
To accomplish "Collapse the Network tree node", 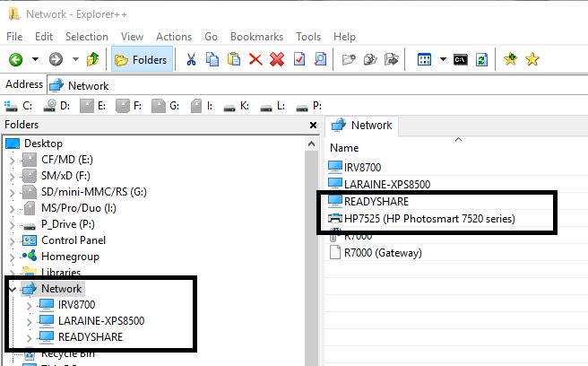I will pos(13,289).
